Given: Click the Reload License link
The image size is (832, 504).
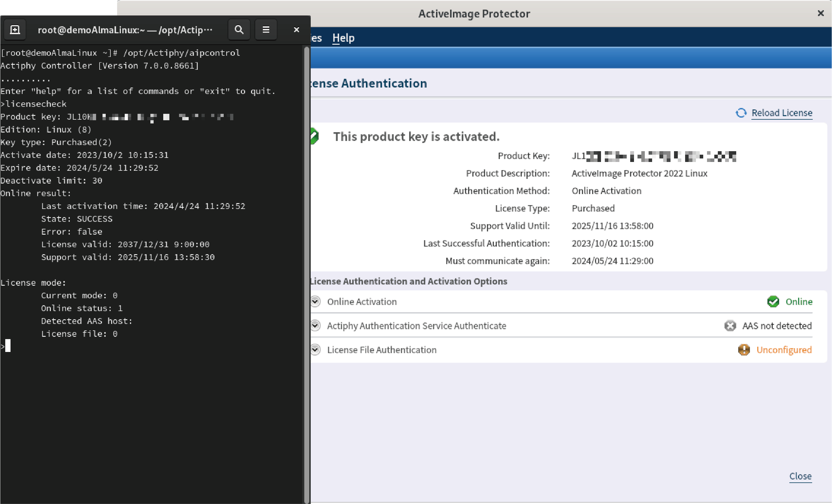Looking at the screenshot, I should (782, 113).
